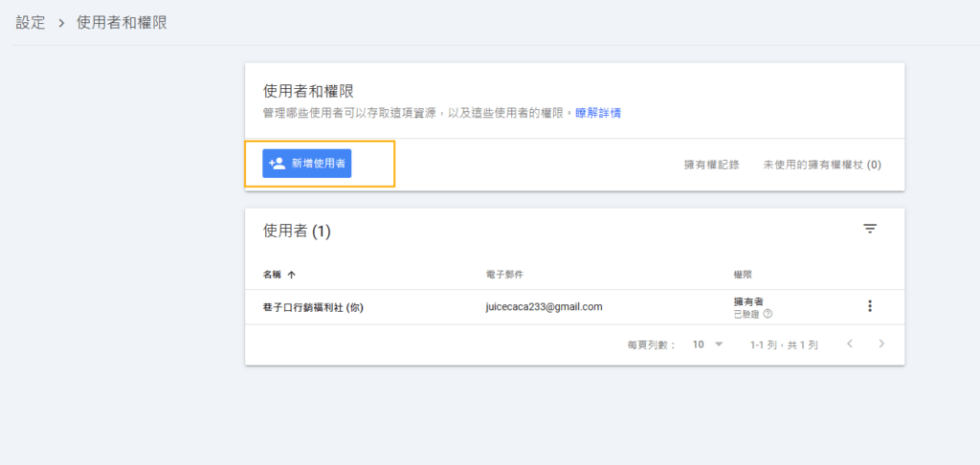Select the user row 巷子口行銷福利社 (你)

[x=313, y=307]
